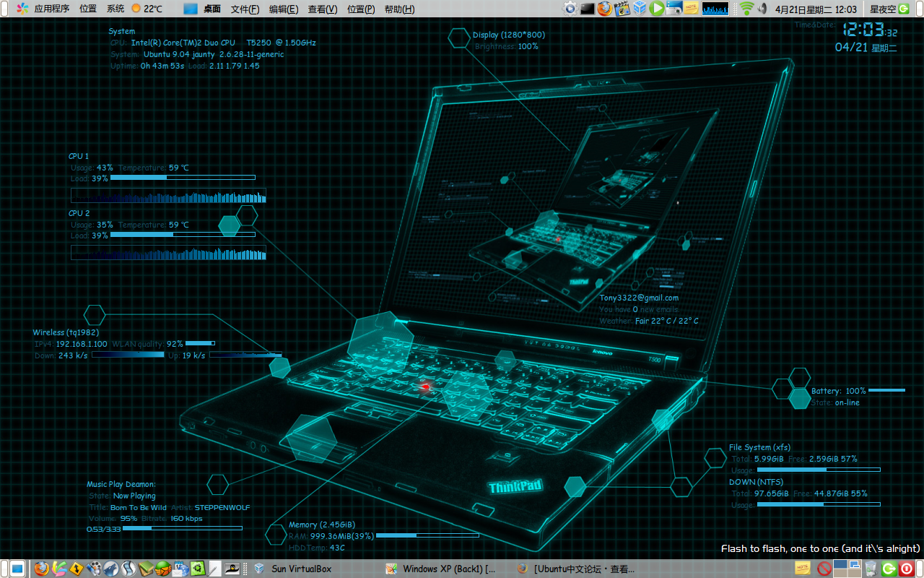Launch the film-reel video app in bottom panel
924x578 pixels.
click(94, 569)
